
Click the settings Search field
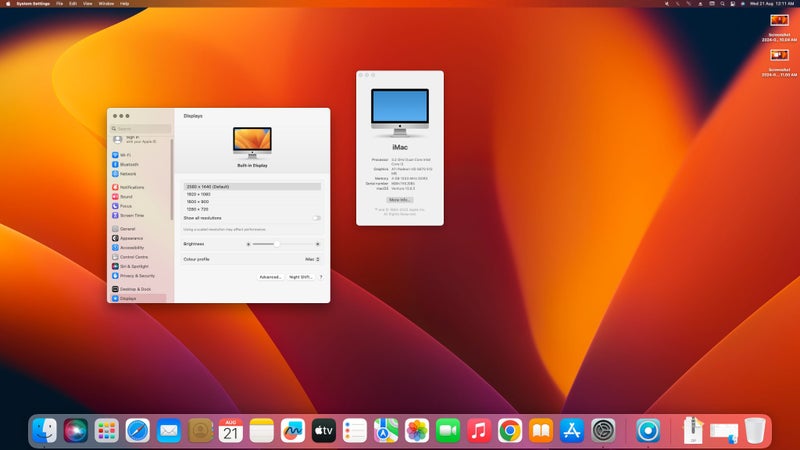click(141, 129)
